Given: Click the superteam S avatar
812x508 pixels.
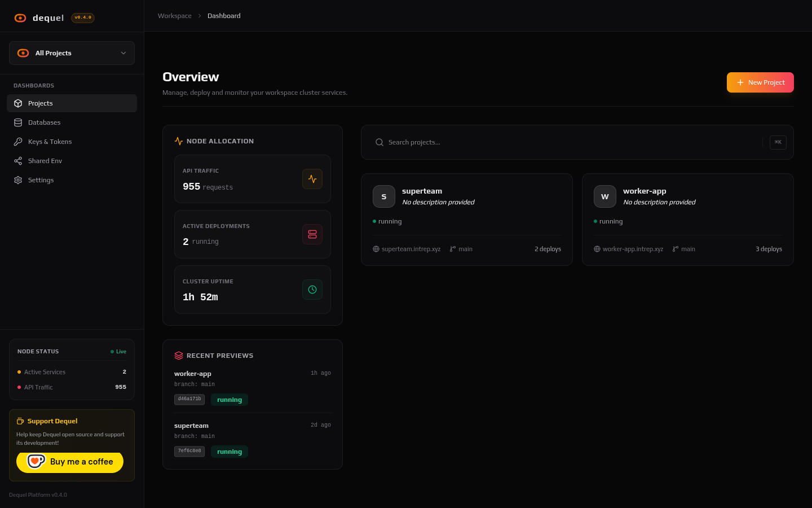Looking at the screenshot, I should click(x=384, y=196).
